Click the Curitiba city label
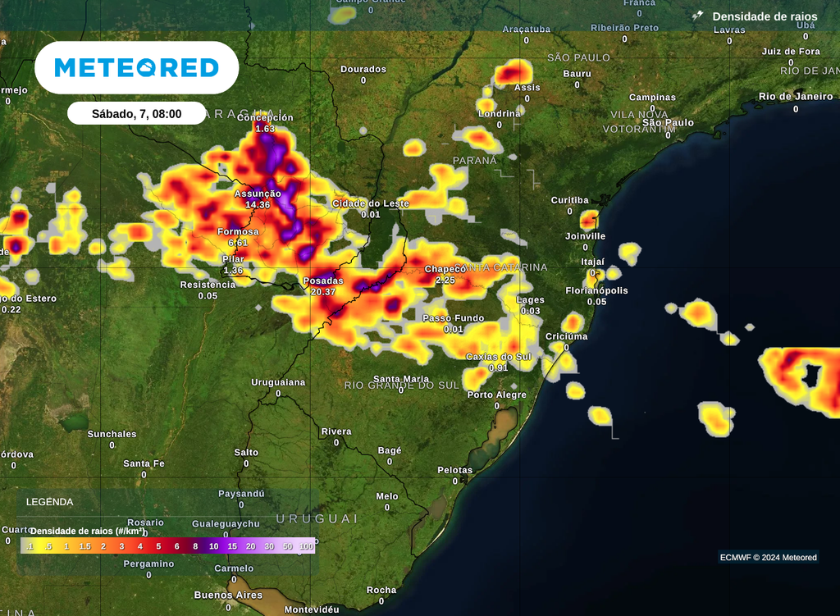The width and height of the screenshot is (840, 616). click(569, 200)
